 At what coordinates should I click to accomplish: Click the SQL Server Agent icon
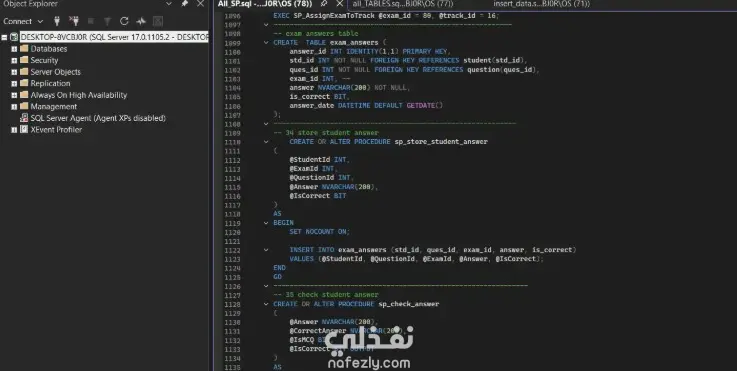24,118
